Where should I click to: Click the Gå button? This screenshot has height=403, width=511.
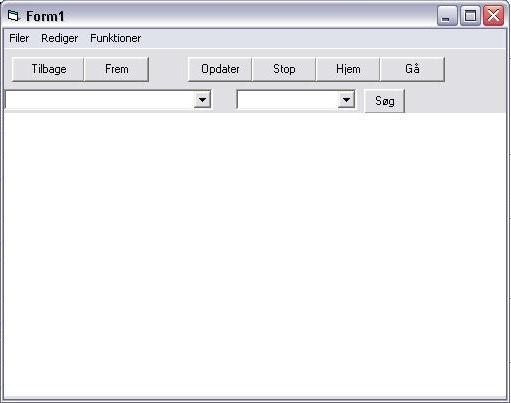click(412, 69)
